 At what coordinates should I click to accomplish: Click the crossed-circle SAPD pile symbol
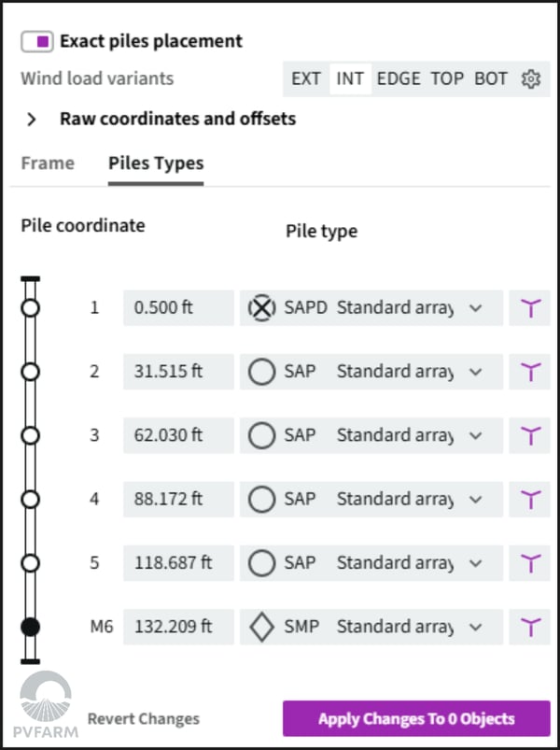tap(261, 308)
